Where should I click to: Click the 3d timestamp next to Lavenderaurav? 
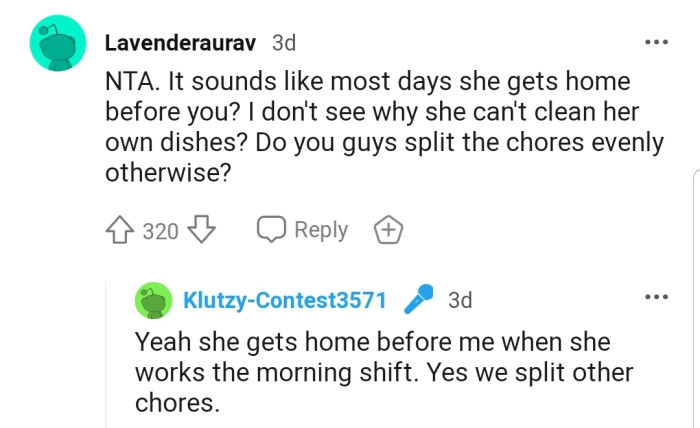pyautogui.click(x=284, y=43)
